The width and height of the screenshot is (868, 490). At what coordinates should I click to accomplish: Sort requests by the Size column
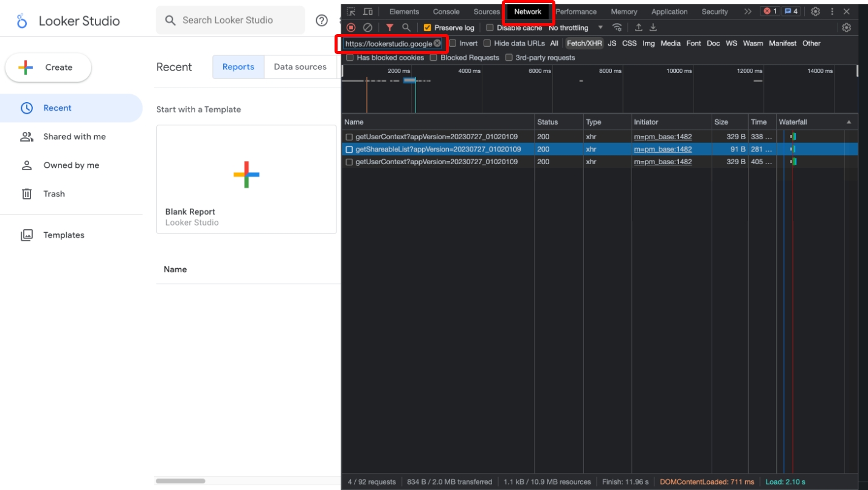point(729,122)
